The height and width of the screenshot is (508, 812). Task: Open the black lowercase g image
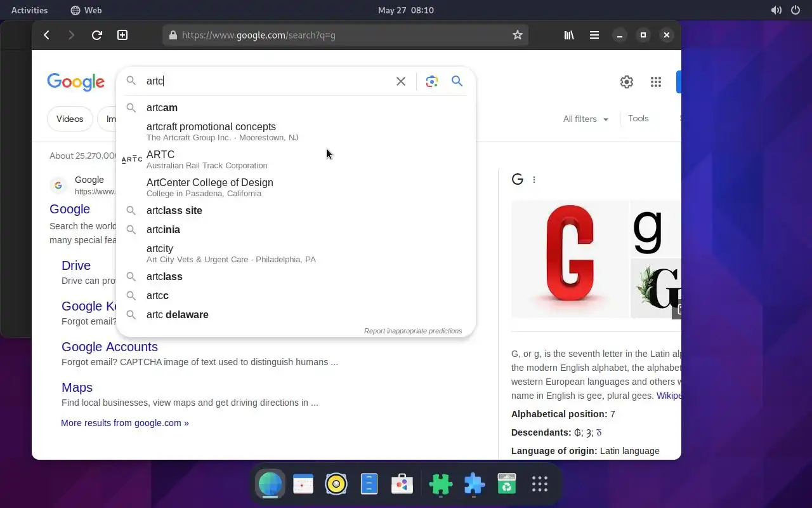[x=656, y=229]
